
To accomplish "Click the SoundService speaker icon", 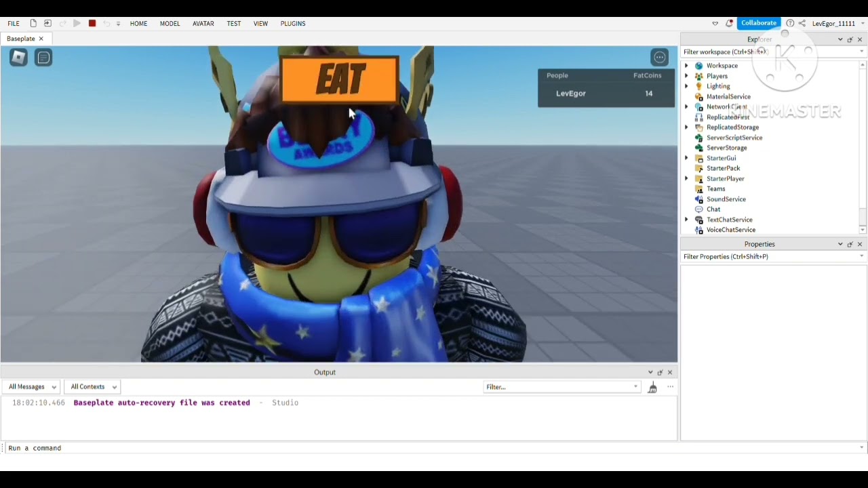I will coord(699,199).
